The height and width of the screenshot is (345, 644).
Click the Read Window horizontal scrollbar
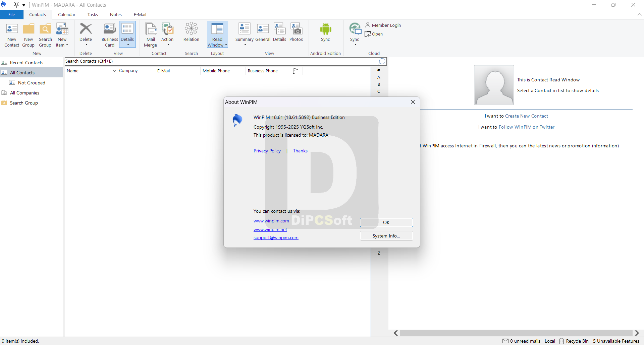pos(516,333)
